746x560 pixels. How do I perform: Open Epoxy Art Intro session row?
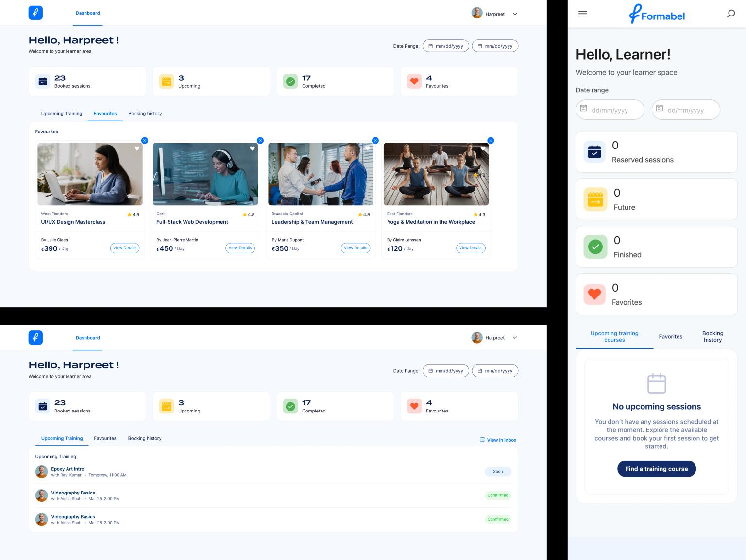[x=273, y=472]
